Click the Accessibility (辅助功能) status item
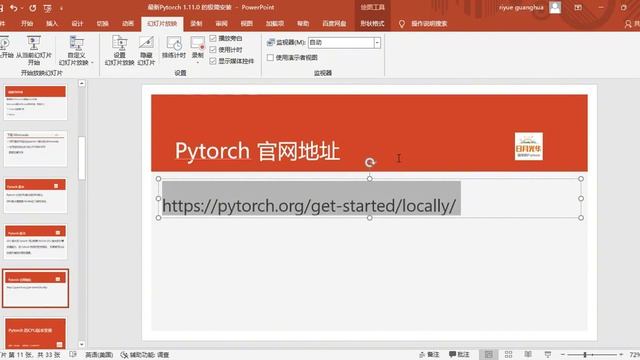Screen dimensions: 640x360 pos(145,355)
